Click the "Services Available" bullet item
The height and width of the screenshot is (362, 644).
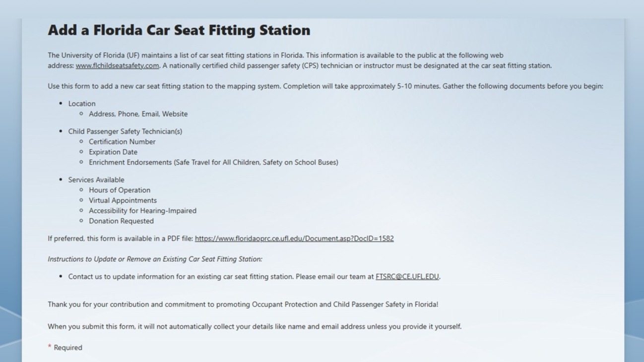pos(96,180)
